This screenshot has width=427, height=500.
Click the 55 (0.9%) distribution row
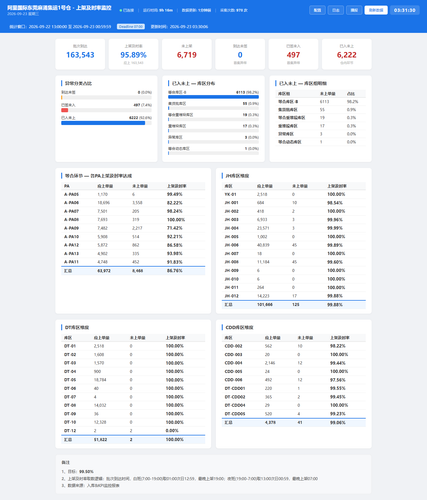(213, 106)
